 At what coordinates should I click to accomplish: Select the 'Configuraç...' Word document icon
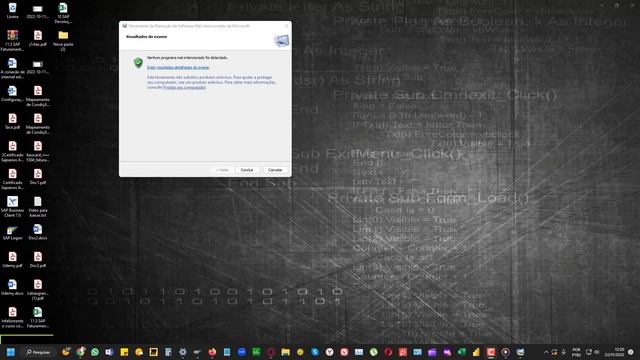coord(12,94)
